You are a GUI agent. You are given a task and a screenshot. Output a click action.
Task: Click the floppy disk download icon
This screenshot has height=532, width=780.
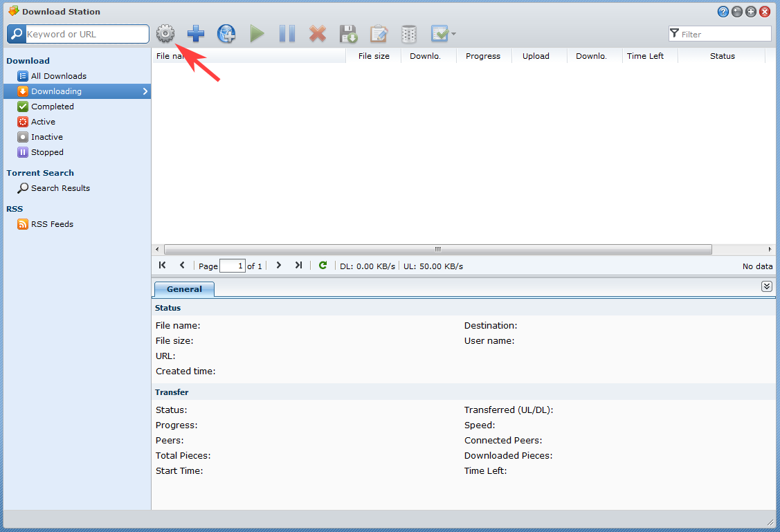(348, 33)
